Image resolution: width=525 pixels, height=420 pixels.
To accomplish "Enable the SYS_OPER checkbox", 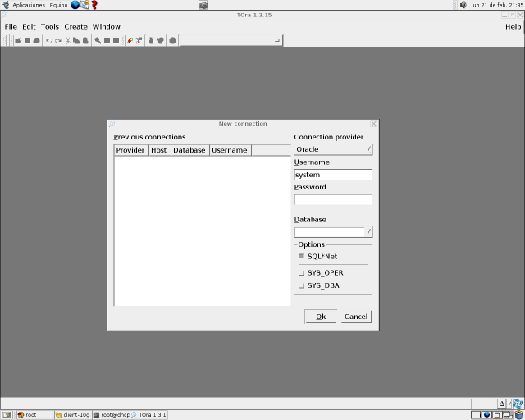I will coord(301,273).
